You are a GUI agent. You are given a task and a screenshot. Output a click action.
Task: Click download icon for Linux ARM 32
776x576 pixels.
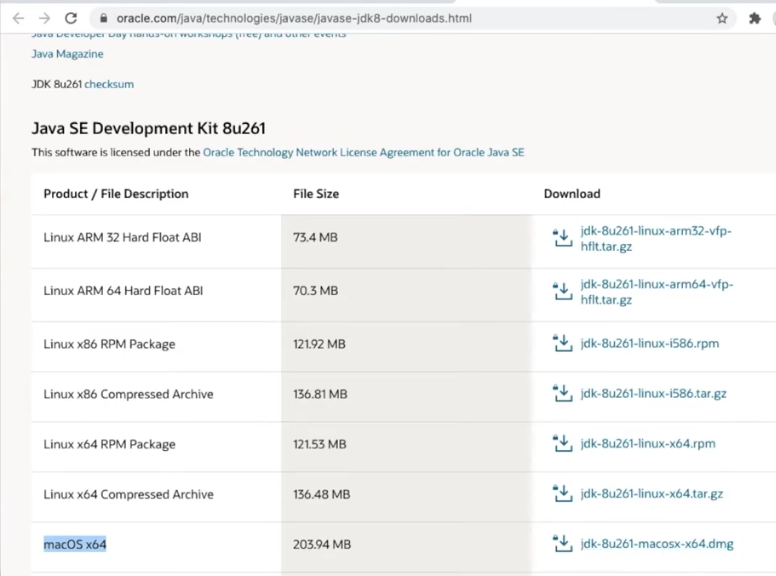point(561,238)
